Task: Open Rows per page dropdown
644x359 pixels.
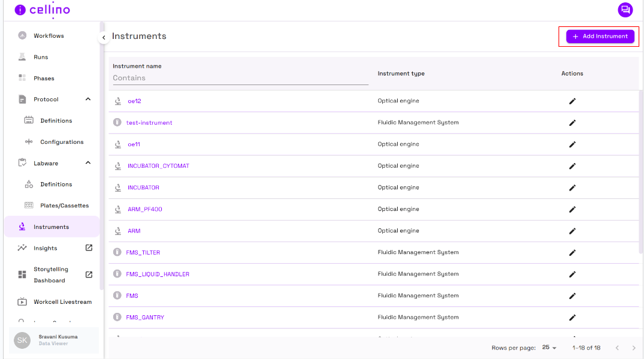Action: [x=549, y=348]
